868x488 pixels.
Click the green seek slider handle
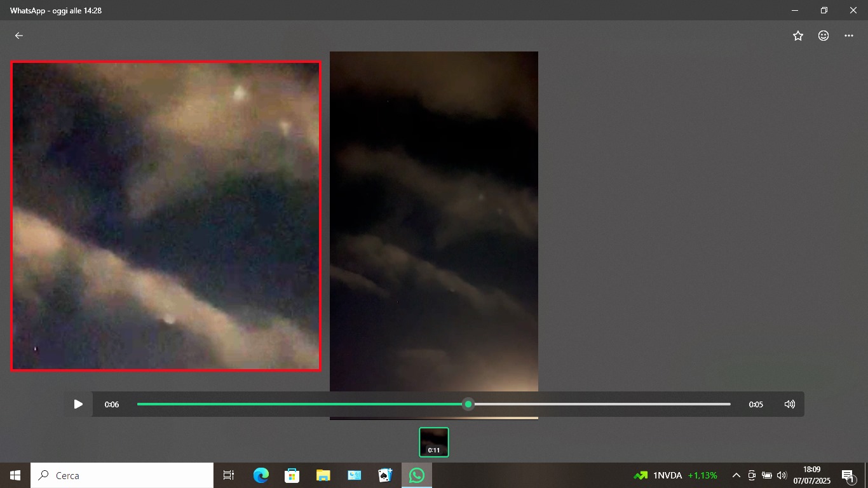pos(468,404)
